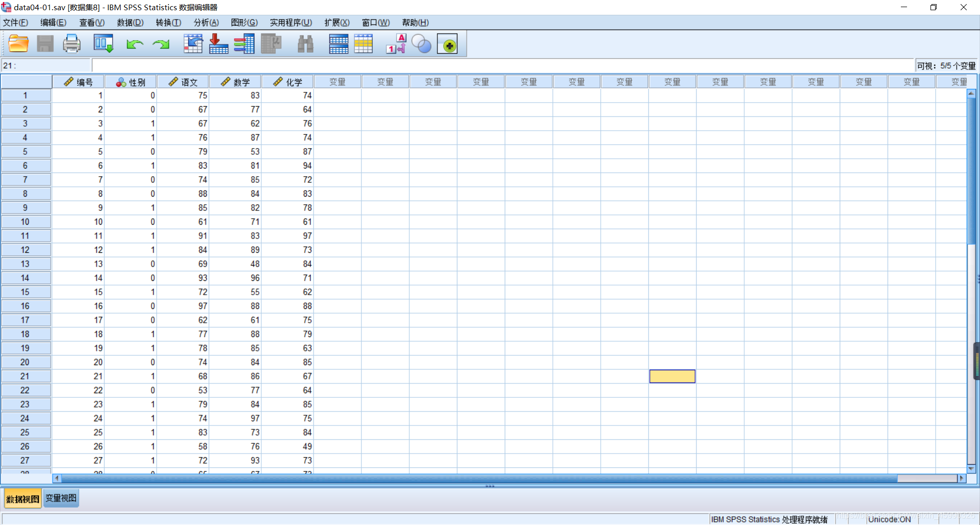Open the 分析(A) menu

(206, 22)
